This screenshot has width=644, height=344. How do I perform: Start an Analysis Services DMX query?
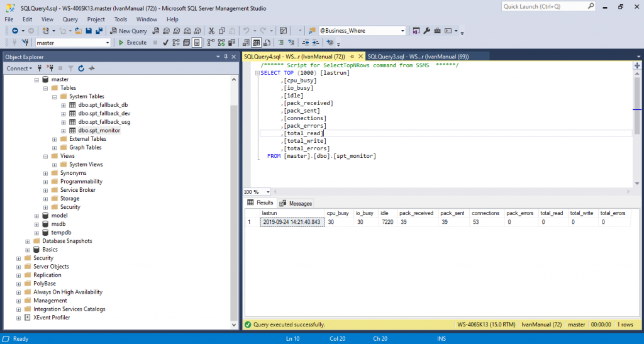click(x=177, y=31)
